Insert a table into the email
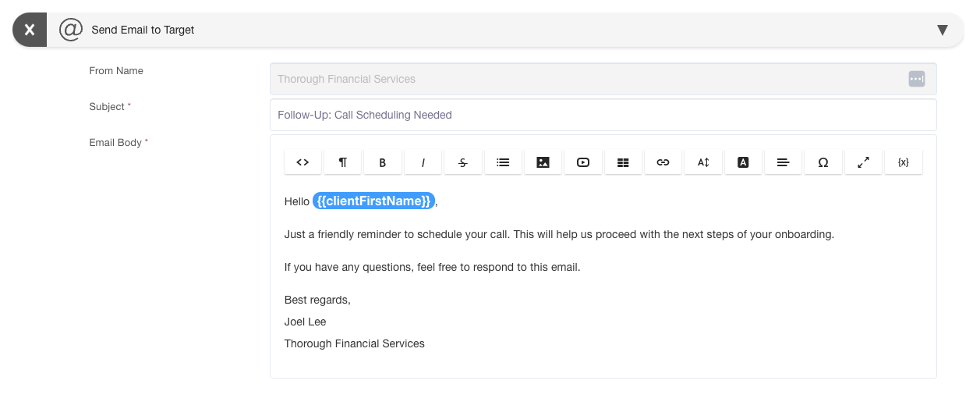Screen dimensions: 980x416 pyautogui.click(x=623, y=162)
